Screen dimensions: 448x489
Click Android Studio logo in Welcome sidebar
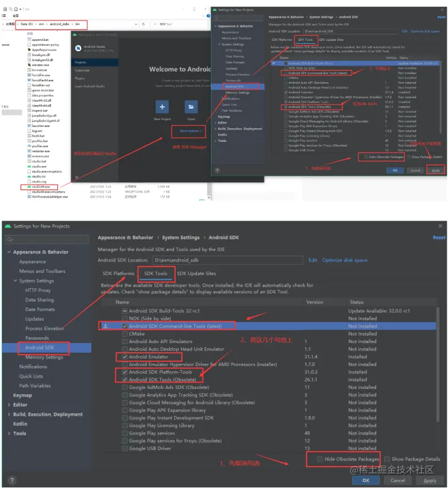(78, 48)
